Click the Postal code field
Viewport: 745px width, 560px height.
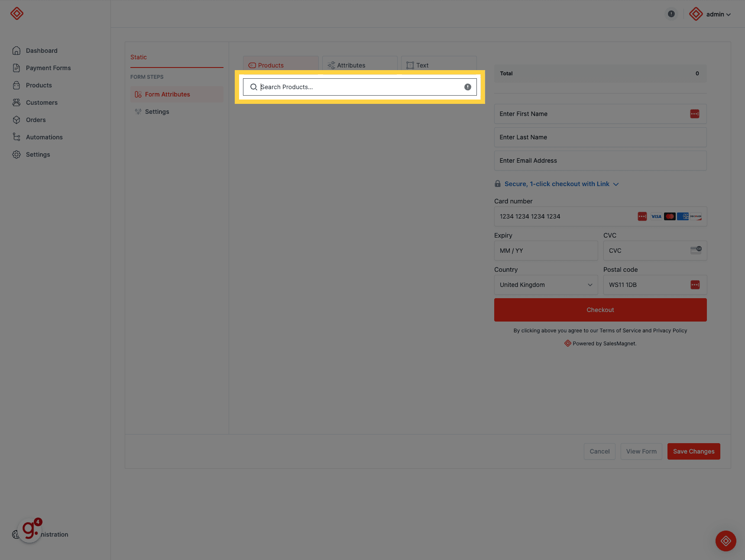(x=655, y=285)
